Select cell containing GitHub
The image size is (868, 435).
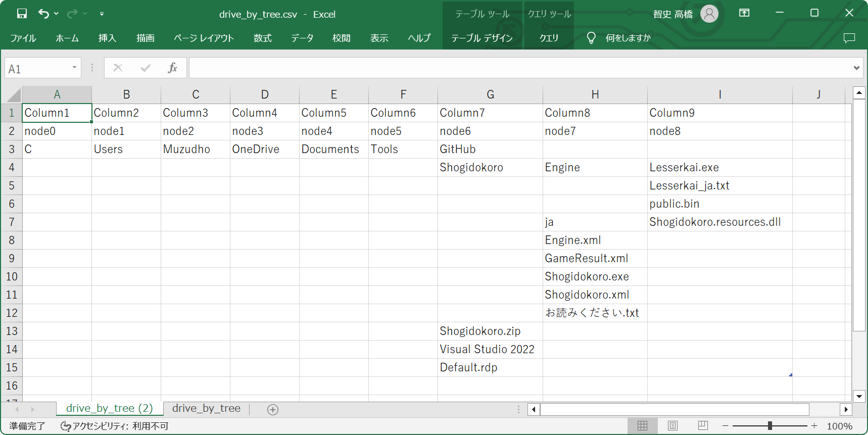click(490, 149)
